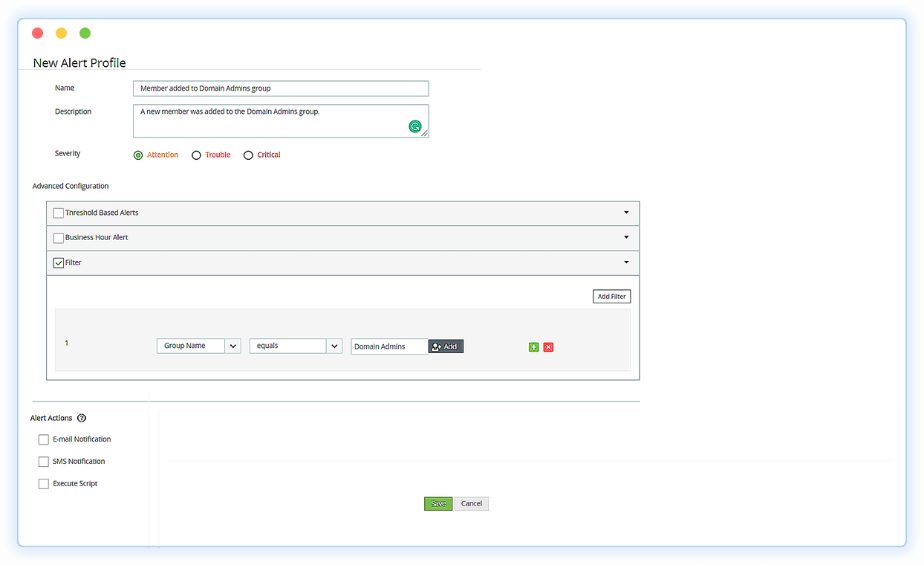Enable the Threshold Based Alerts checkbox

[58, 213]
